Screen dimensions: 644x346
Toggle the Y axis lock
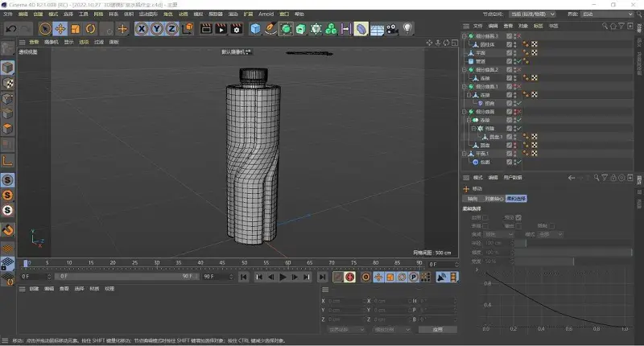[156, 29]
